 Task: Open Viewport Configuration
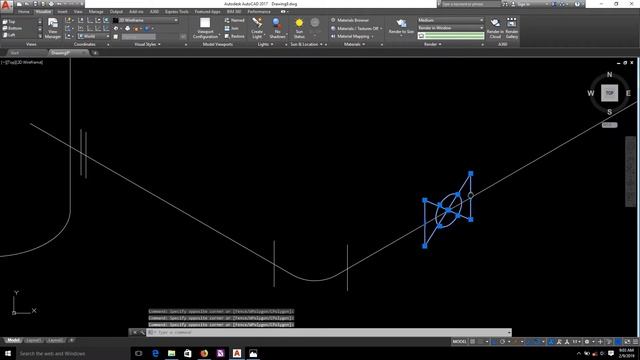205,29
